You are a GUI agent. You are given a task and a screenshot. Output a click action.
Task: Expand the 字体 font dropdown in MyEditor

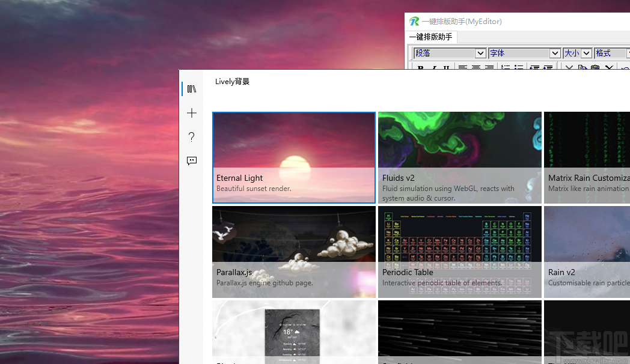pos(555,53)
